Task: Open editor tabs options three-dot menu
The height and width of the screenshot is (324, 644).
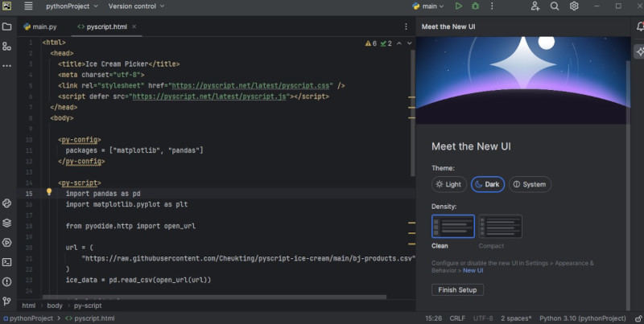Action: click(406, 27)
